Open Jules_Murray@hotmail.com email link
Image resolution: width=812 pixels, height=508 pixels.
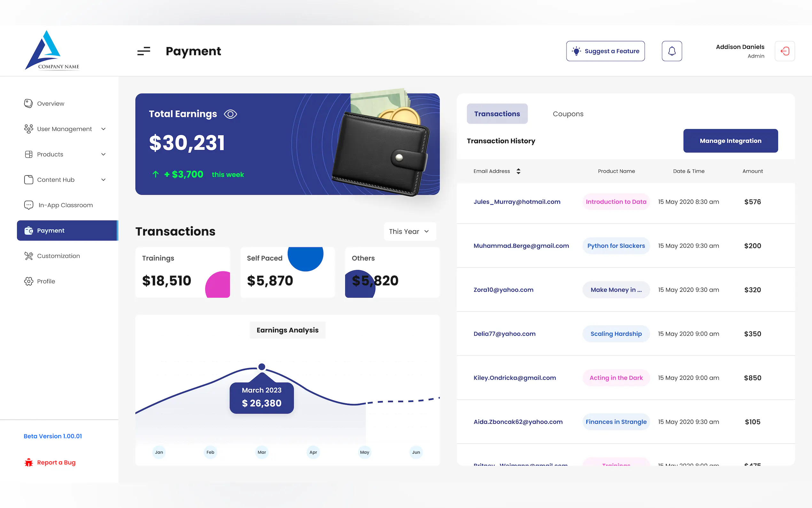(x=517, y=202)
